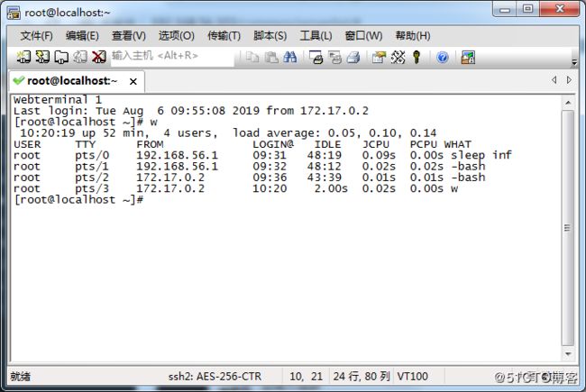586x392 pixels.
Task: Open Help via the question mark icon
Action: coord(443,57)
